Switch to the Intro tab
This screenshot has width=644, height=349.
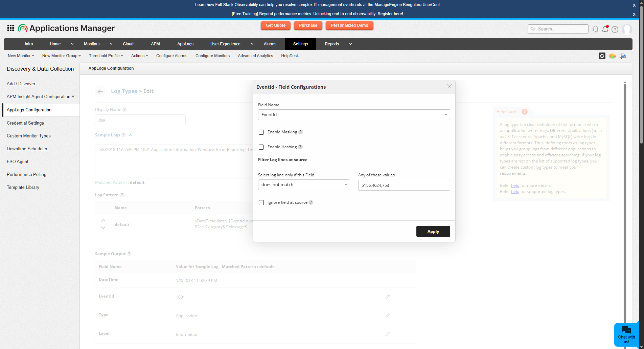pos(29,44)
